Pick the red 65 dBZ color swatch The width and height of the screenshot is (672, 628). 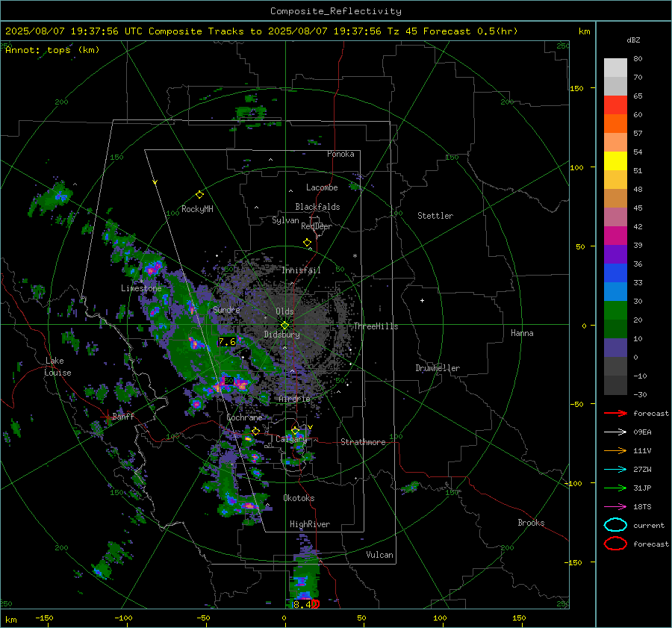coord(615,105)
